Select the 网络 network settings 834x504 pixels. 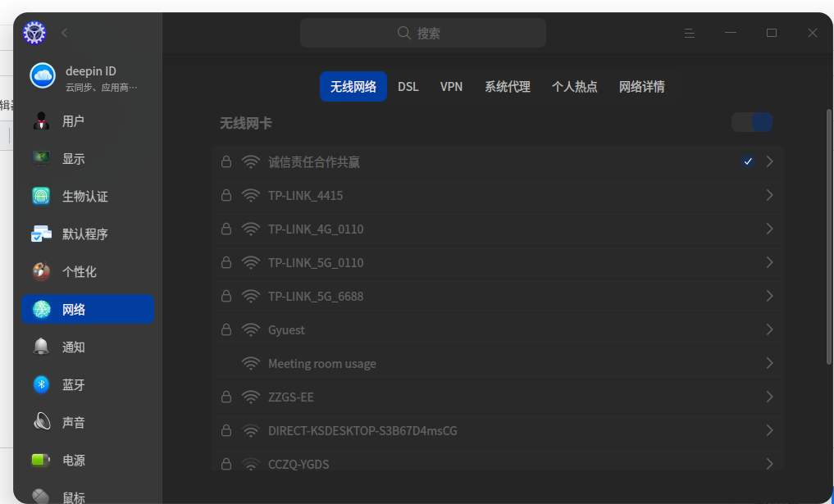click(x=88, y=310)
